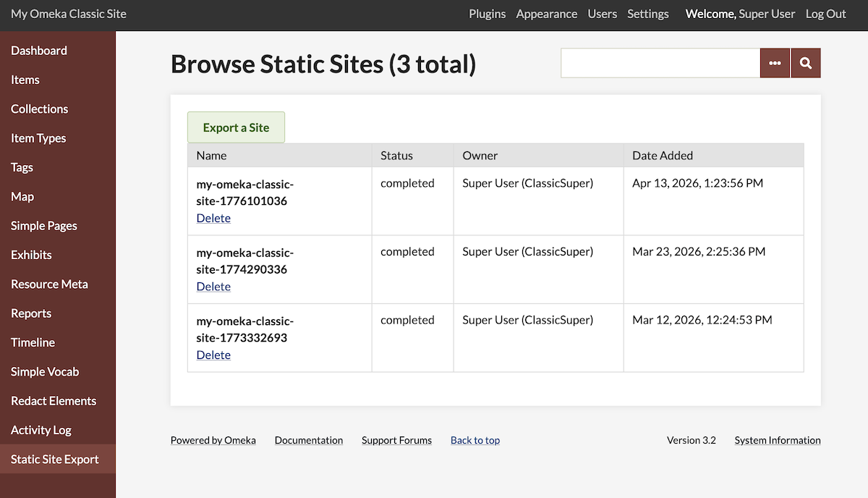Select Redact Elements in the sidebar
The image size is (868, 498).
tap(58, 401)
